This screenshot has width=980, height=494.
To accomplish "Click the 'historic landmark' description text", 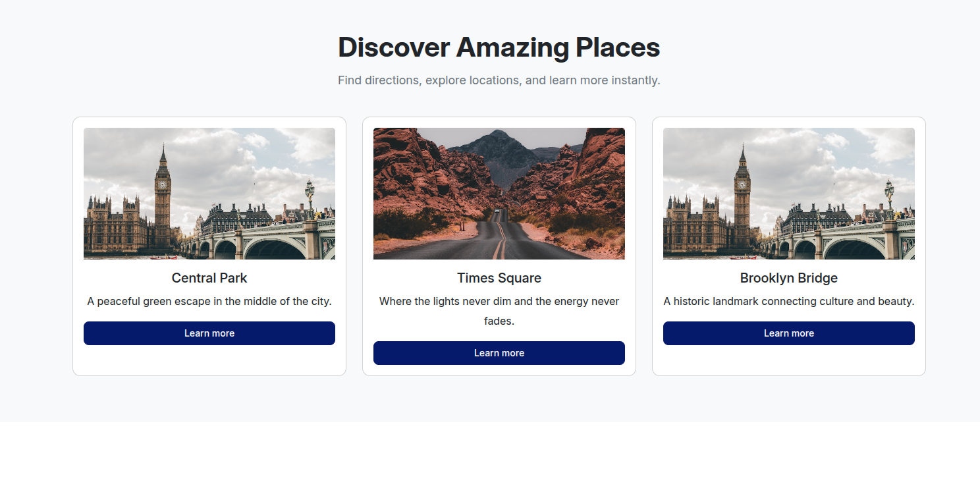I will [788, 302].
